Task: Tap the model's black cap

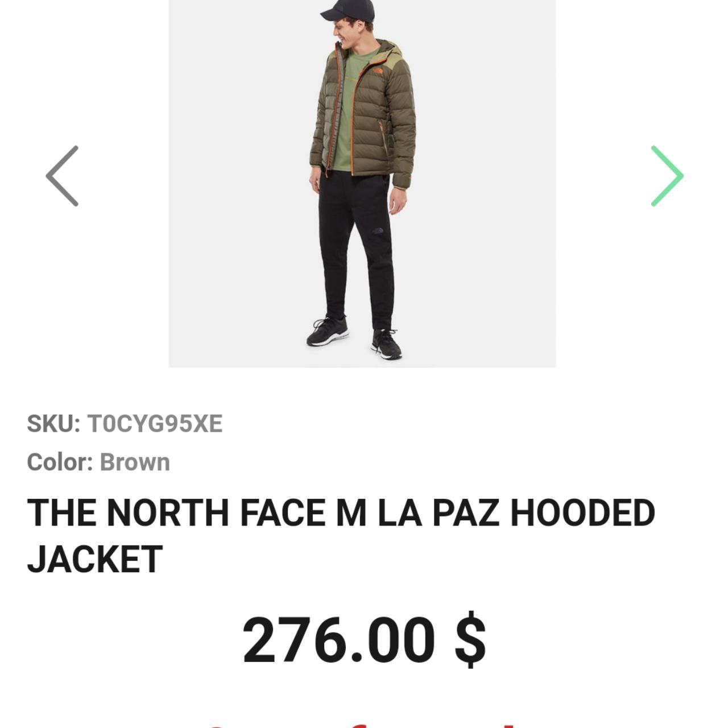Action: tap(349, 10)
